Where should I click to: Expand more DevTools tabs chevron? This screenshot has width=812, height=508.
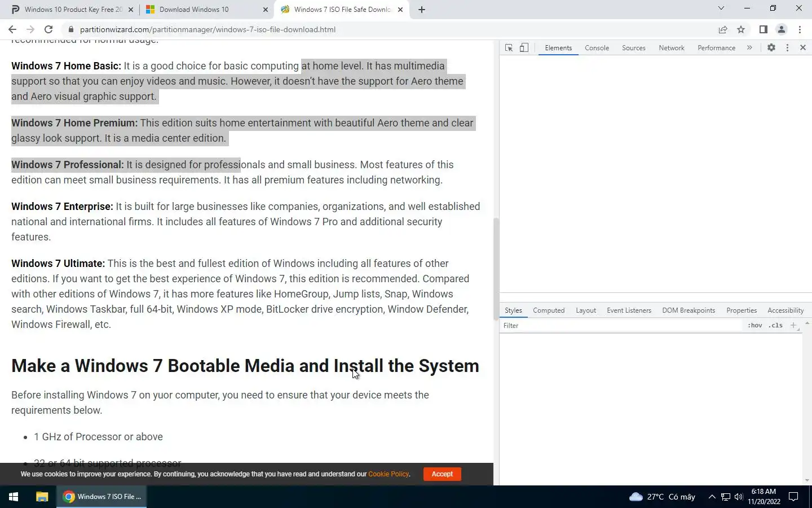(x=749, y=48)
